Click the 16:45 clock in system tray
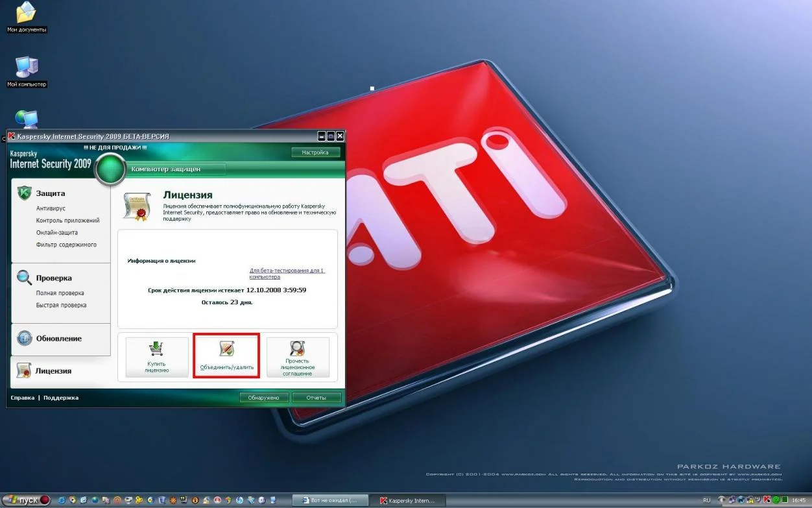 (798, 500)
